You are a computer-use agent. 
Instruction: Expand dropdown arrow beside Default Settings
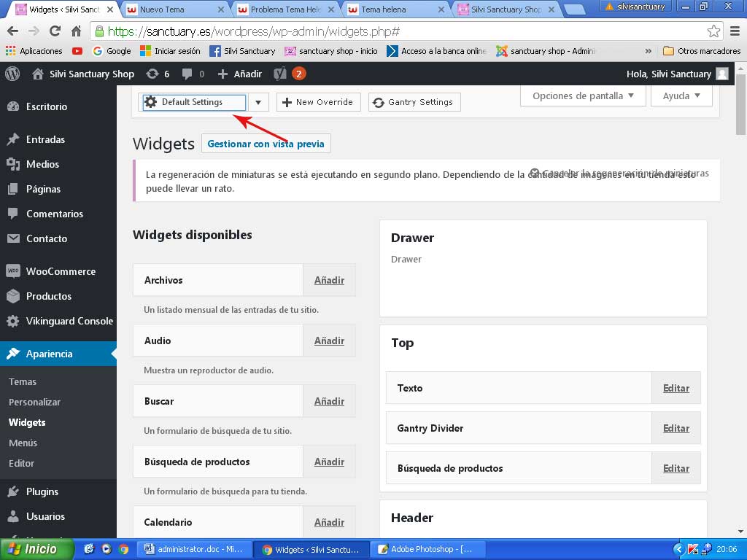coord(258,102)
